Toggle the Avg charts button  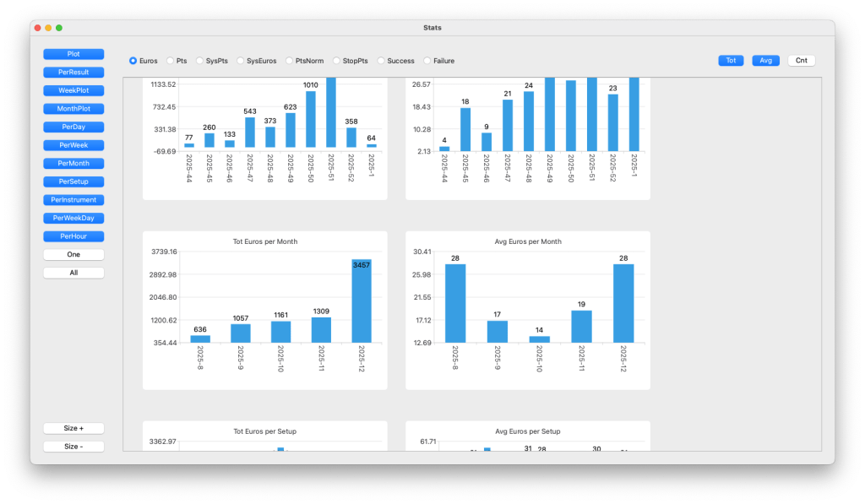pos(765,61)
